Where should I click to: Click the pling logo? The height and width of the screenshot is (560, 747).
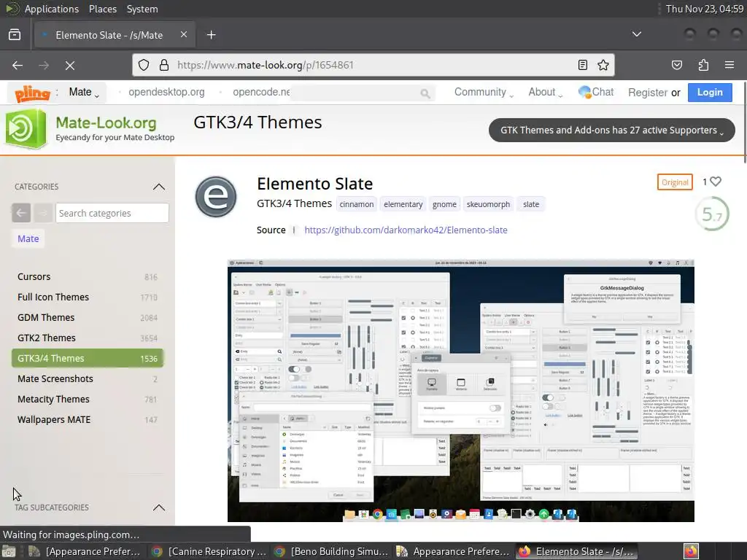(32, 93)
